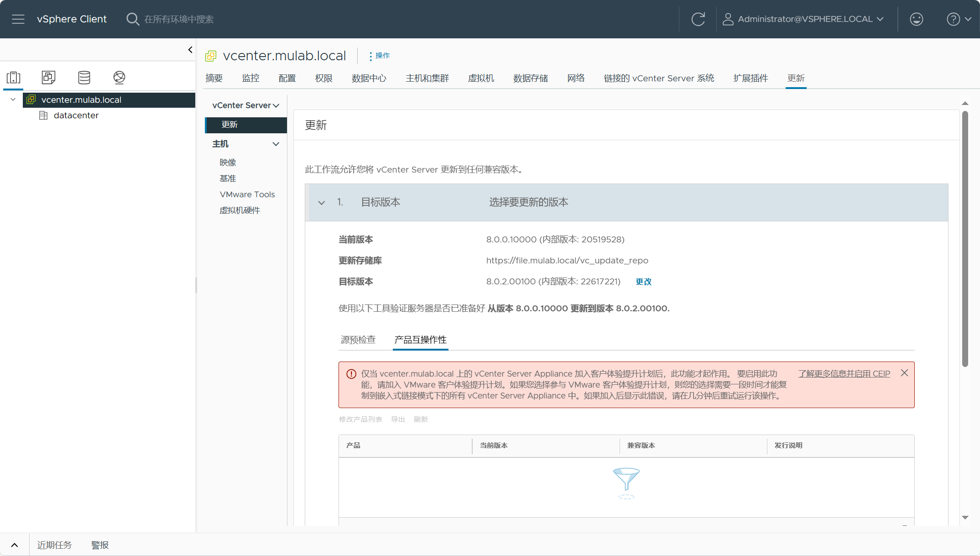Switch to the 数据存储 tab
The width and height of the screenshot is (980, 556).
tap(531, 78)
